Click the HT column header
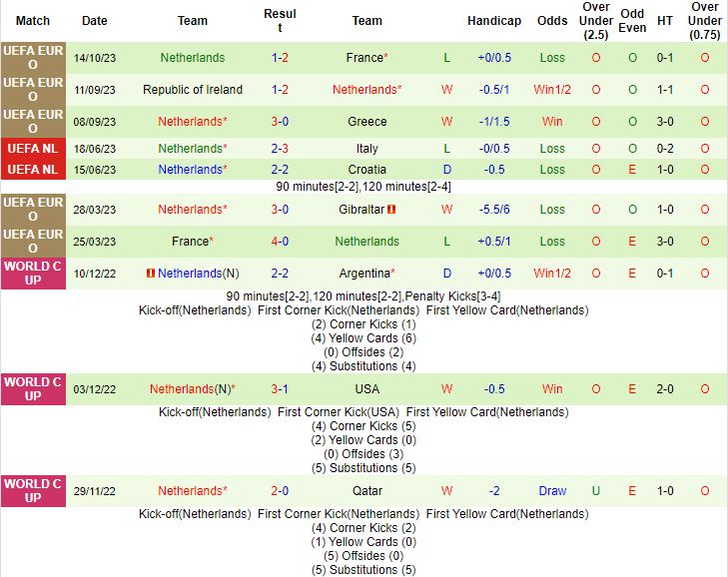 pos(665,21)
